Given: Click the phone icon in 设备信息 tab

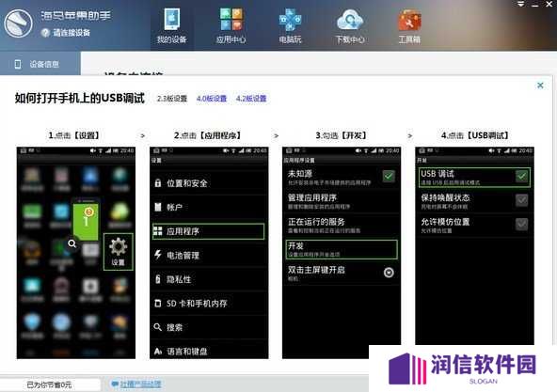Looking at the screenshot, I should click(x=17, y=64).
